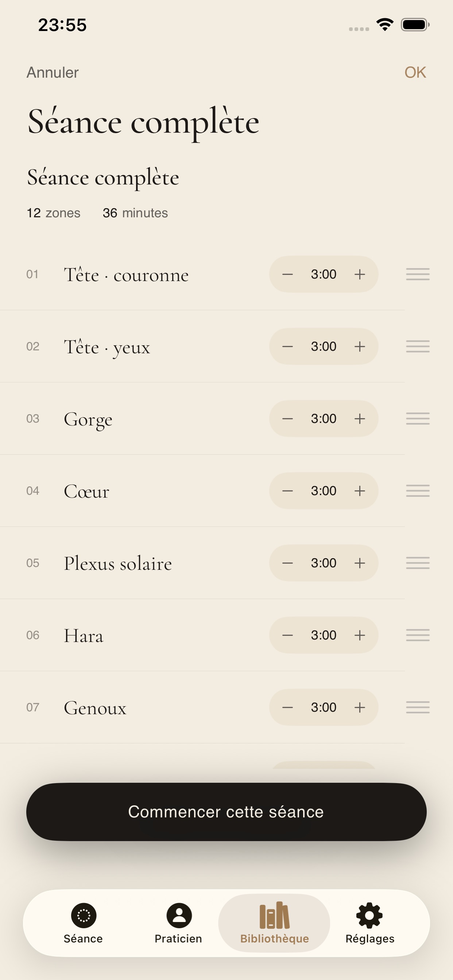453x980 pixels.
Task: Edit the Séance complète name field
Action: (x=103, y=178)
